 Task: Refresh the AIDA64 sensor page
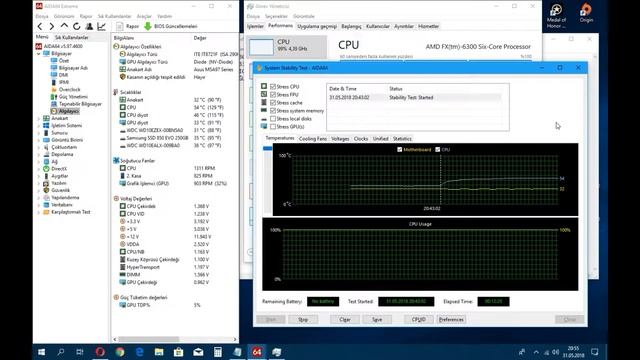tap(77, 27)
